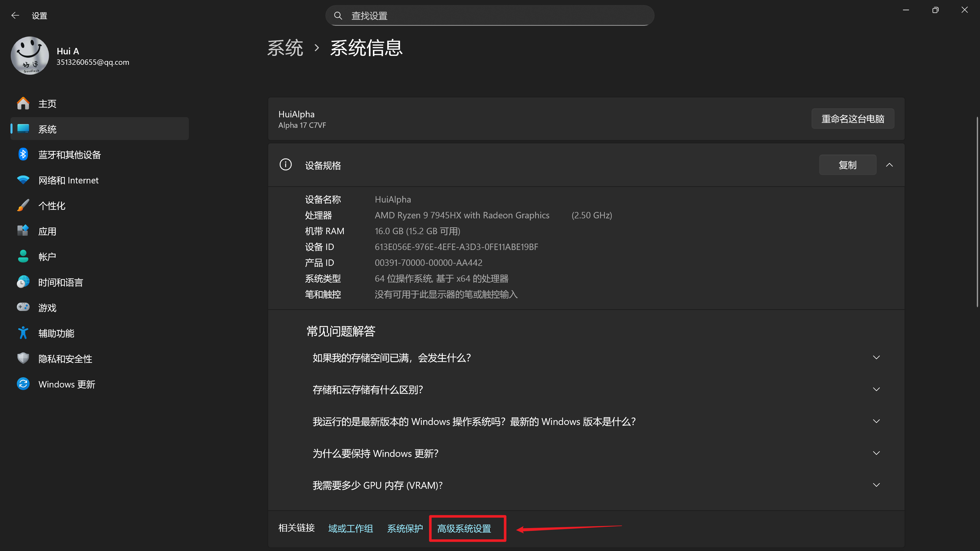Click the RAM value 16.0 GB
Screen dimensions: 980x551
coord(417,231)
